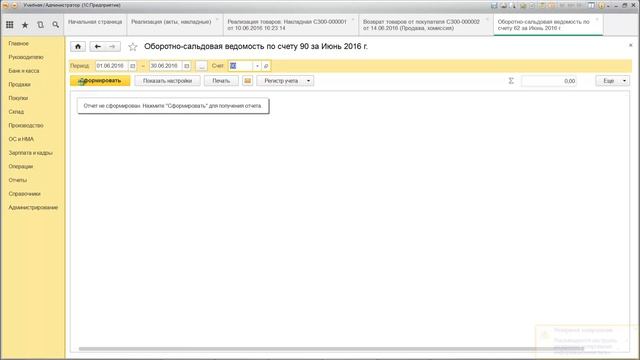
Task: Open the Банк и касса section
Action: tap(24, 71)
